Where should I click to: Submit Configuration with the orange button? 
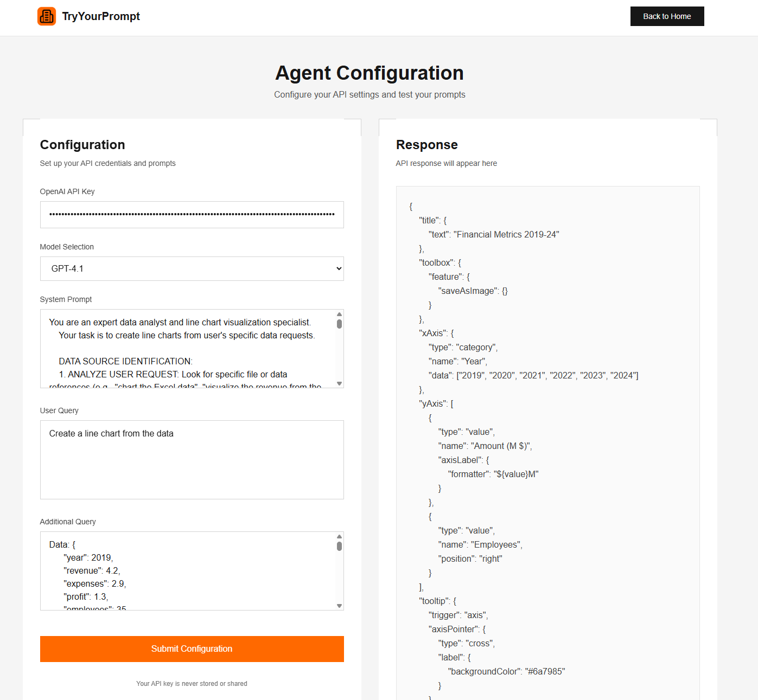[x=192, y=649]
